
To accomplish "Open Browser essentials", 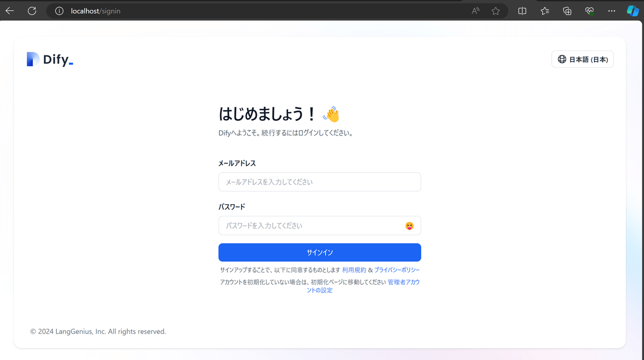I will [589, 10].
